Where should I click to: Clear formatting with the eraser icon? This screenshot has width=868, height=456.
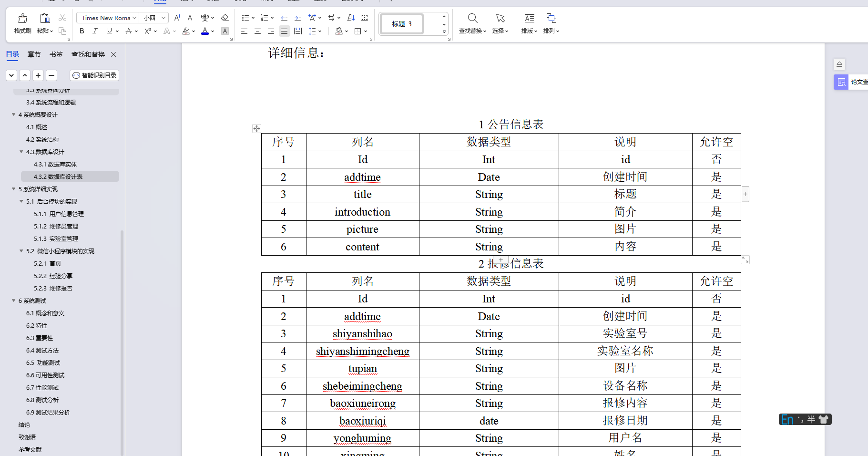(225, 18)
